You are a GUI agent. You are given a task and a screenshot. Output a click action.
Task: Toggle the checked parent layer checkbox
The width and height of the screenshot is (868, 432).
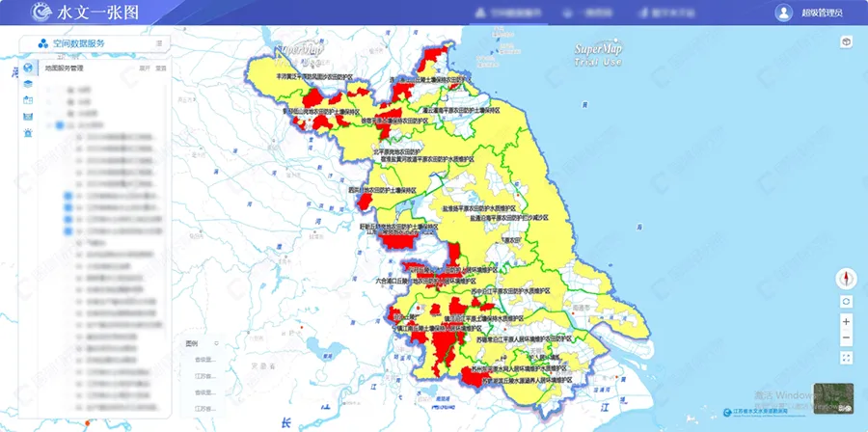(x=60, y=124)
